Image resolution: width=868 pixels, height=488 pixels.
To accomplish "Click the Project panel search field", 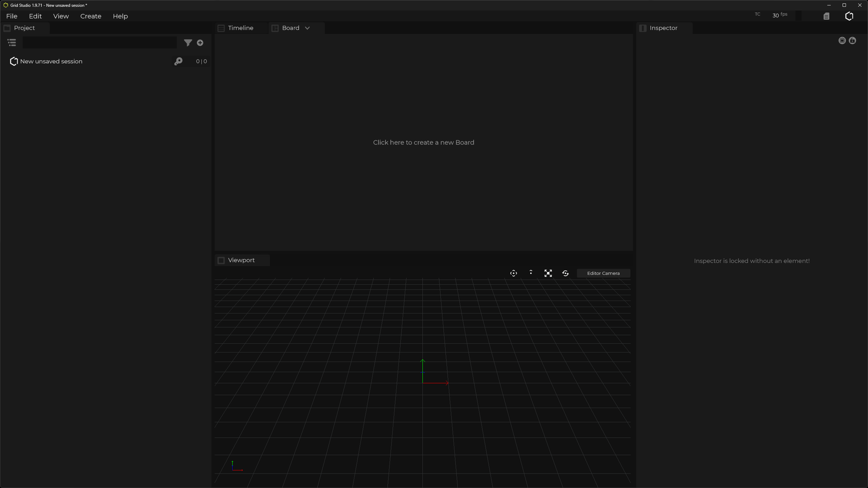I will point(100,43).
